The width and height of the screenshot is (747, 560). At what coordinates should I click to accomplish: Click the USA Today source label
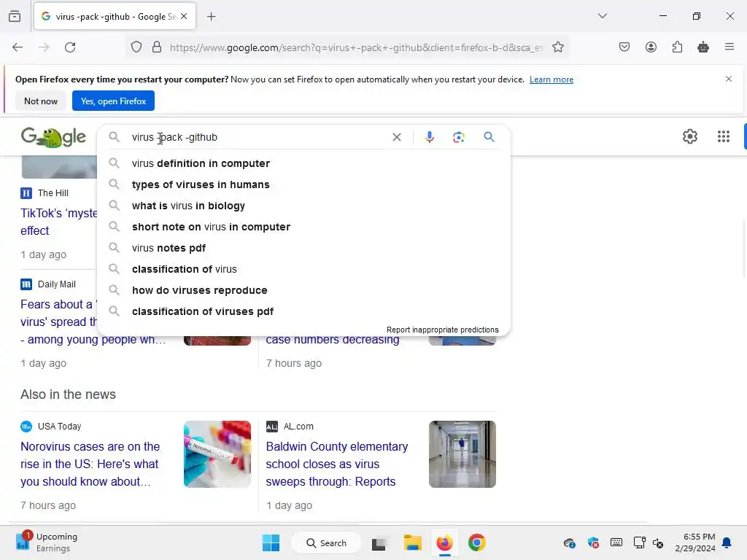[59, 426]
